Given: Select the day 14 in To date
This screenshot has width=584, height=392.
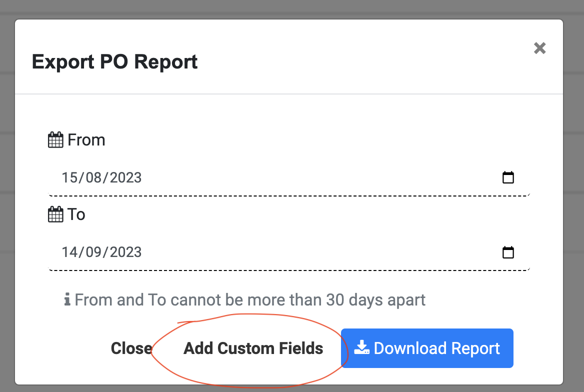Looking at the screenshot, I should coord(69,252).
